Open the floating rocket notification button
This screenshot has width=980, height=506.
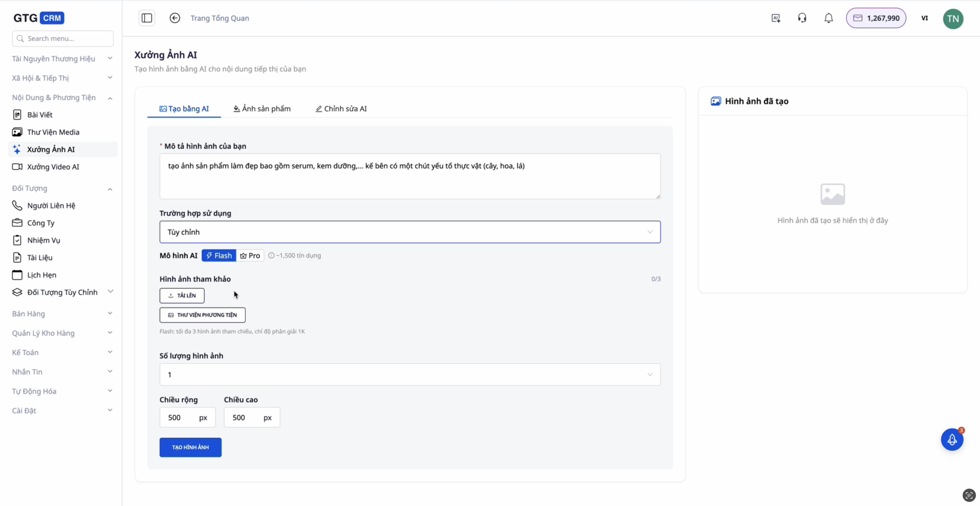(x=952, y=439)
